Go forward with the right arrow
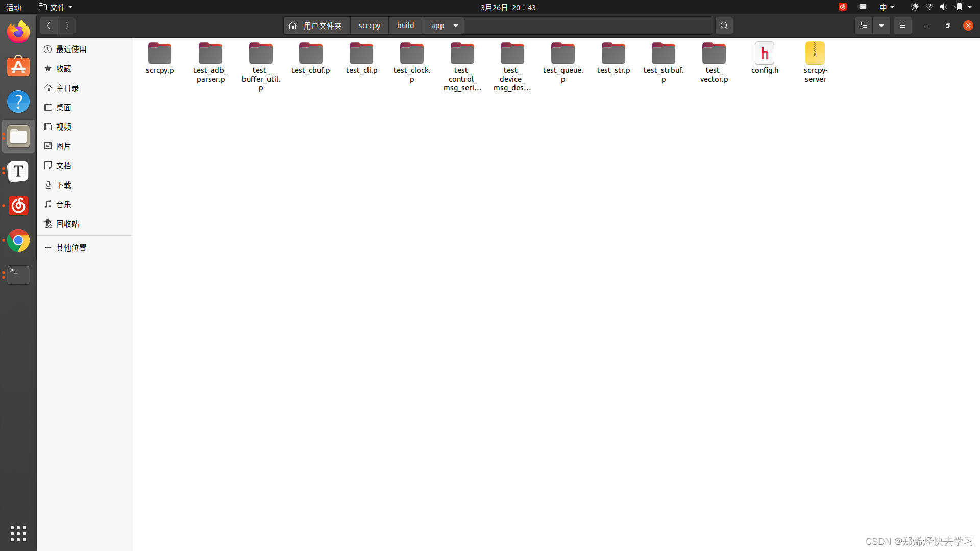Image resolution: width=980 pixels, height=551 pixels. click(x=67, y=26)
